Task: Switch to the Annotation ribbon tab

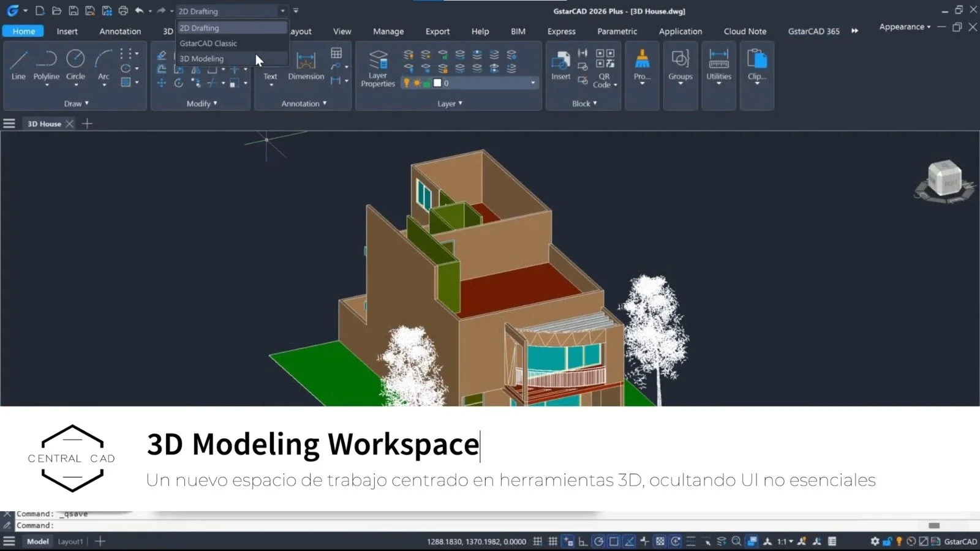Action: [x=120, y=31]
